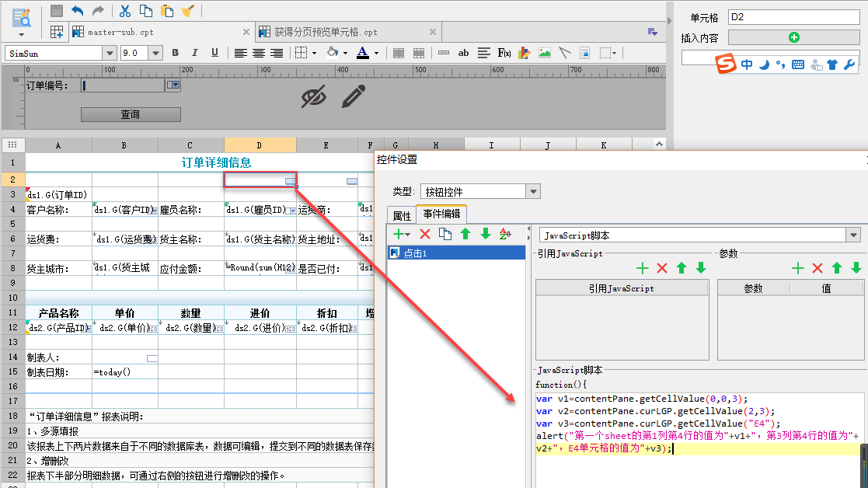Insert formula F(x) icon
Viewport: 868px width, 488px height.
(504, 53)
